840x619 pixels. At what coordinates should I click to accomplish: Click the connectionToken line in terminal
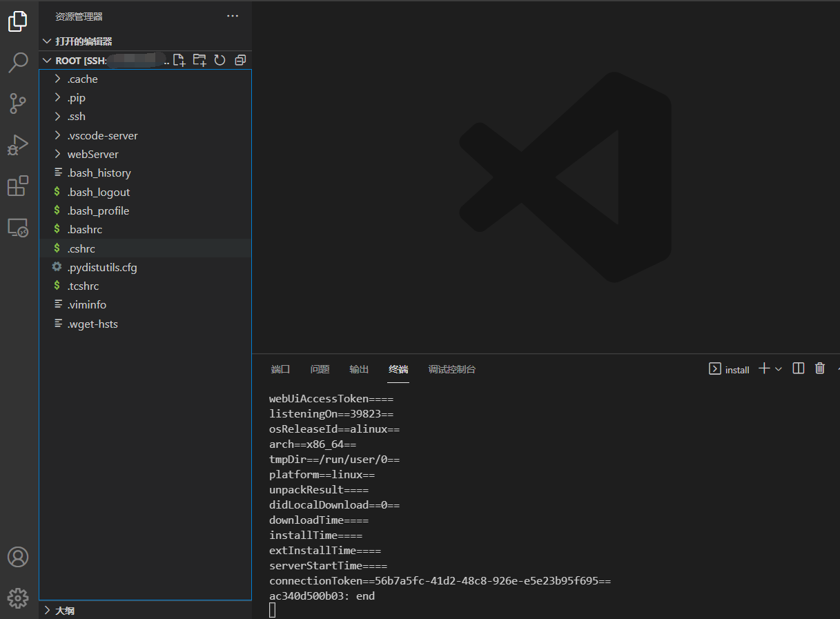[440, 581]
